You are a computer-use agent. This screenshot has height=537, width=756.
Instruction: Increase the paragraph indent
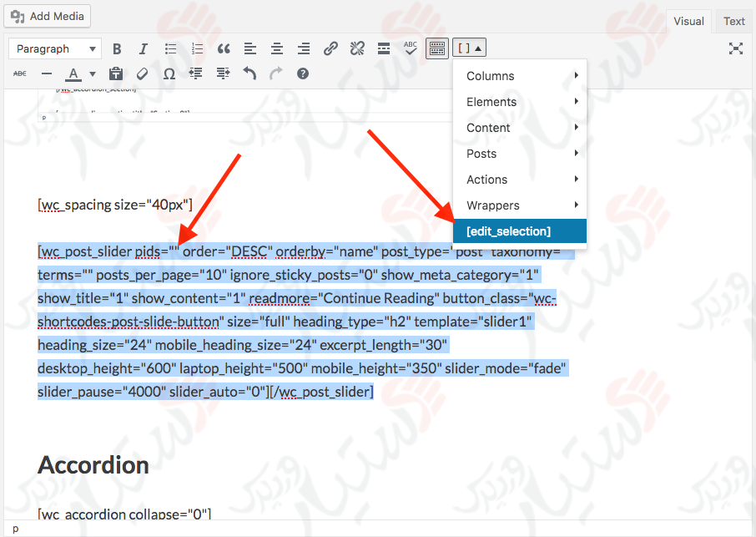tap(223, 73)
